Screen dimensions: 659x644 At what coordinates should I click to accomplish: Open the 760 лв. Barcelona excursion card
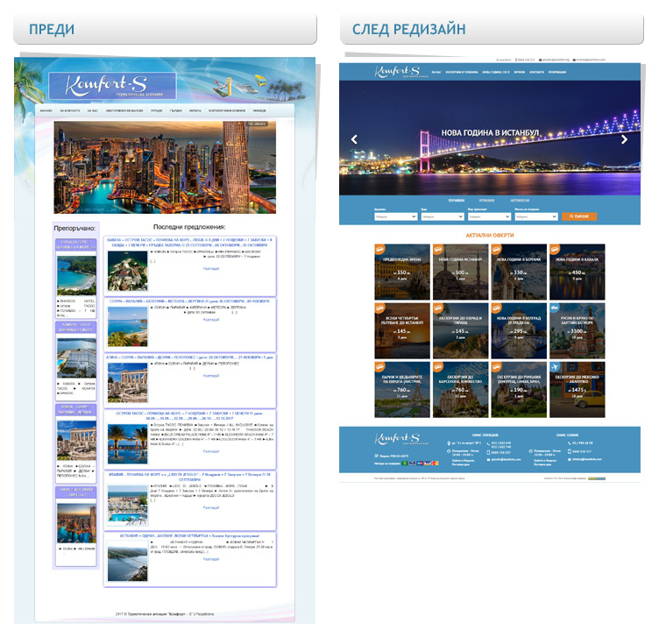[461, 389]
